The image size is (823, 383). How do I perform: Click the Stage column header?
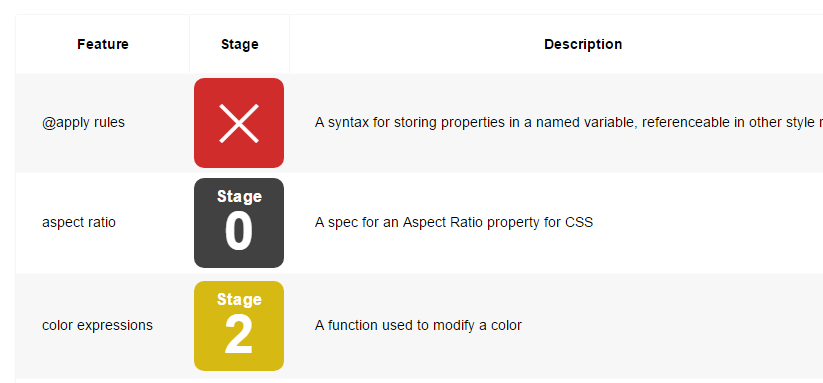tap(239, 44)
